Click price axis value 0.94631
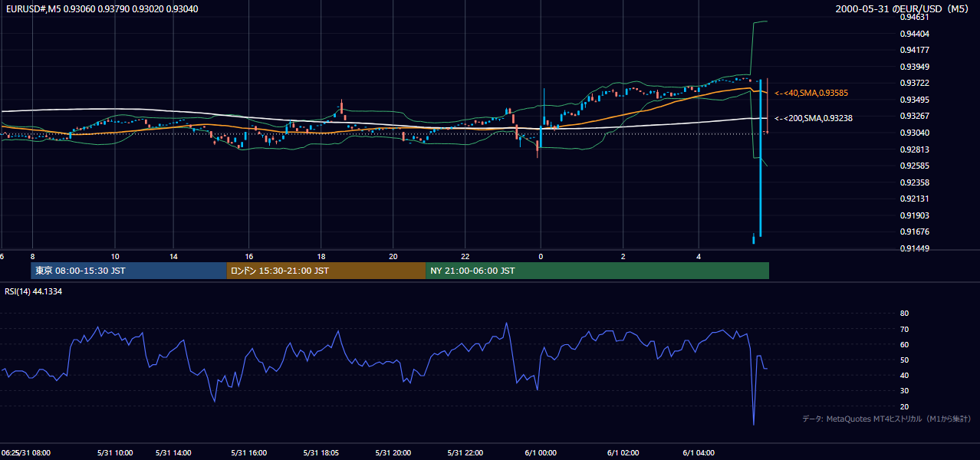The height and width of the screenshot is (460, 980). (x=915, y=17)
